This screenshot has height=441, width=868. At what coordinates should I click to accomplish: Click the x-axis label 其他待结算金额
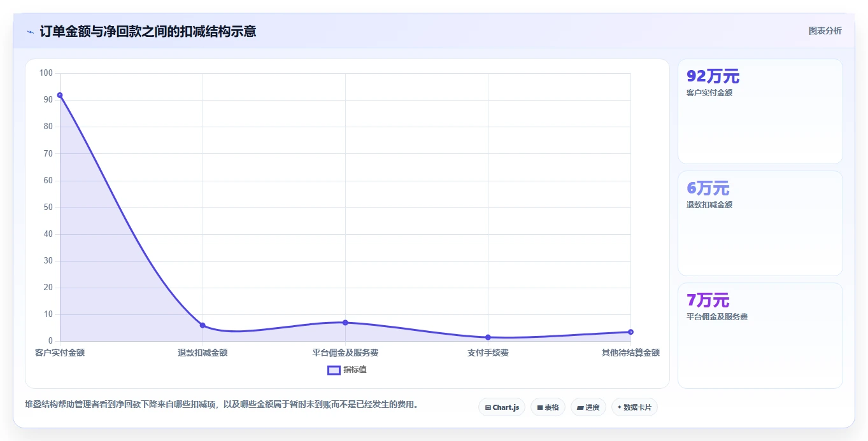630,353
